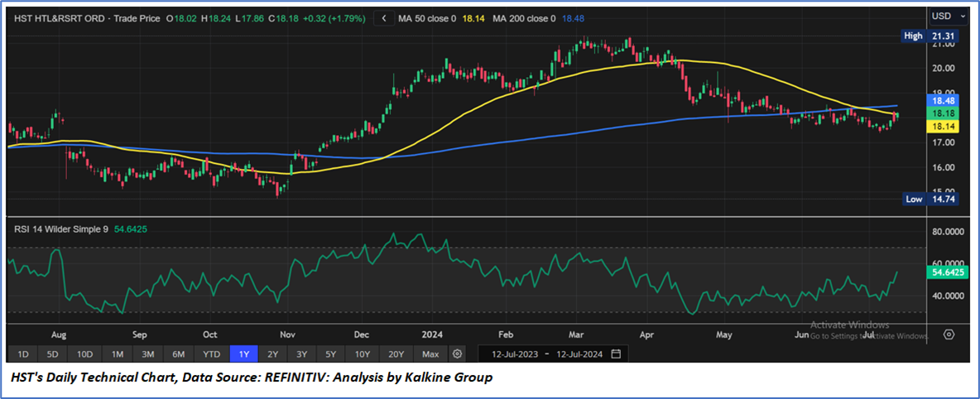Collapse the indicator legend with the arrow
The width and height of the screenshot is (980, 399).
coord(384,17)
